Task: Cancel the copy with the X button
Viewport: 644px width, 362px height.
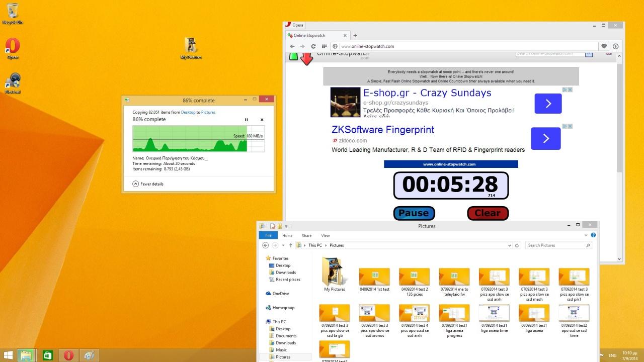Action: point(262,120)
